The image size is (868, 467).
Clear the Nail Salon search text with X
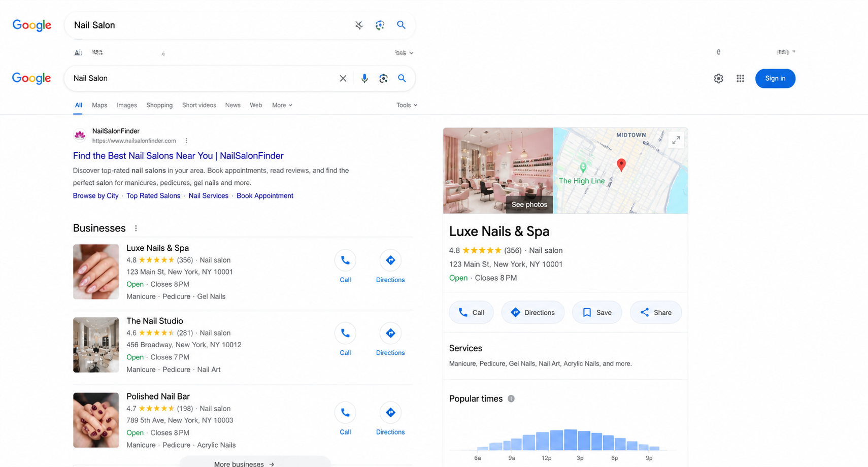pyautogui.click(x=343, y=78)
